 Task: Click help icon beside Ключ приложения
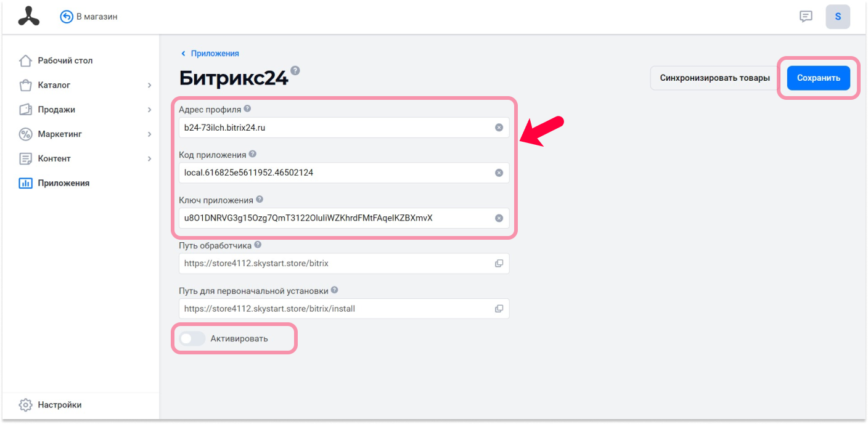(260, 199)
